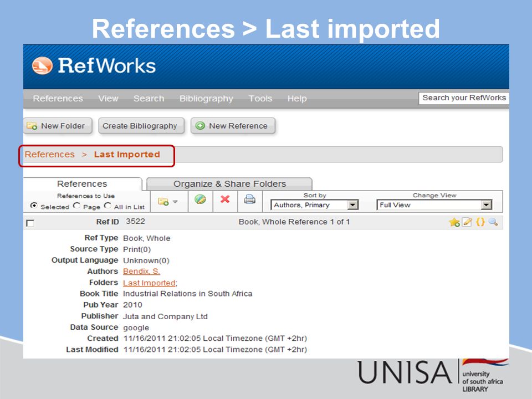Switch to Organize & Share Folders tab

[x=229, y=184]
